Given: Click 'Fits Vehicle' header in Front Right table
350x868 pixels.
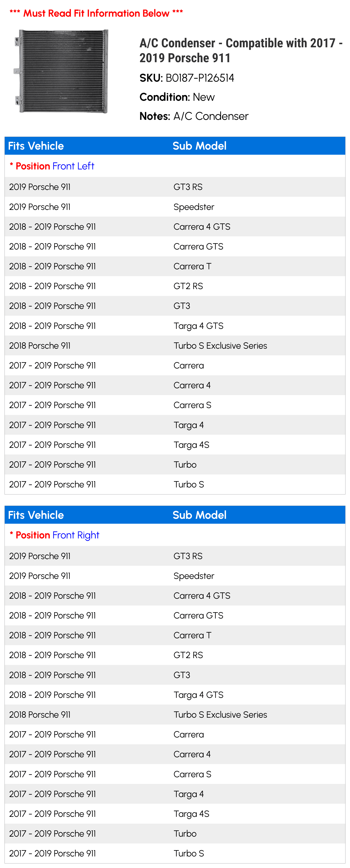Looking at the screenshot, I should 36,515.
